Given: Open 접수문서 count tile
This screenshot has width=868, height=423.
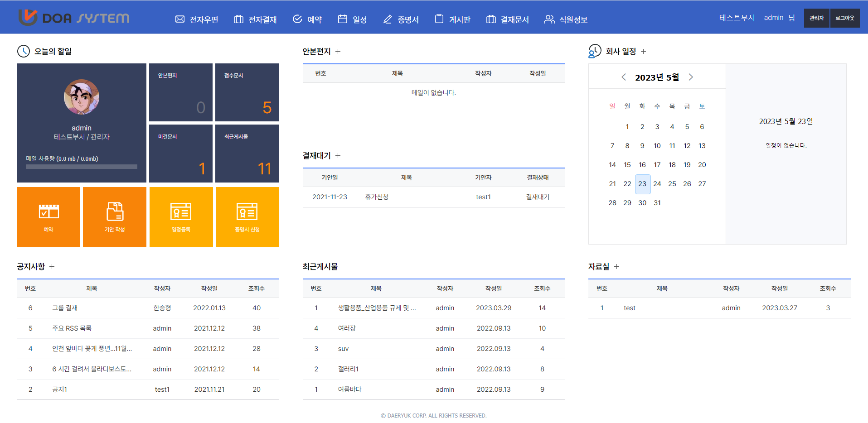Looking at the screenshot, I should tap(247, 92).
